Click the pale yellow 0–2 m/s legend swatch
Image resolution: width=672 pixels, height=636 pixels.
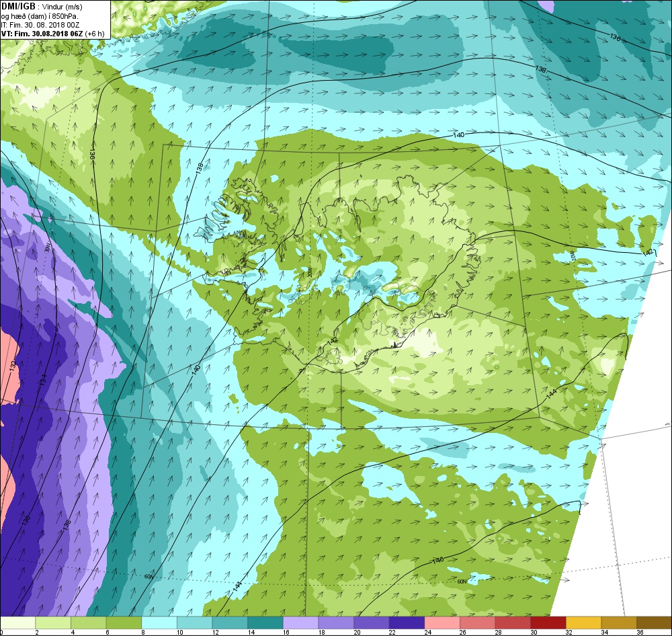(17, 623)
